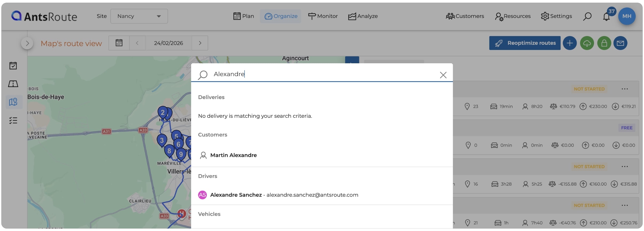The image size is (644, 231).
Task: Go to the previous day arrow
Action: coord(137,43)
